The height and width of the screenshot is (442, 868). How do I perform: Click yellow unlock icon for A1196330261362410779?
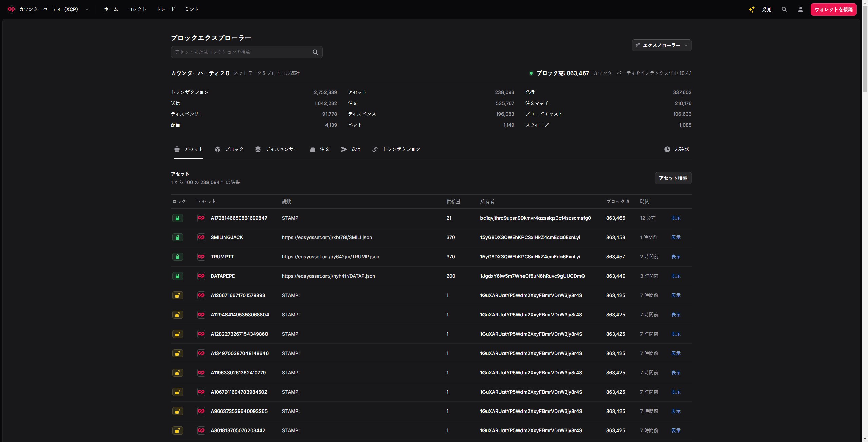[x=177, y=373]
